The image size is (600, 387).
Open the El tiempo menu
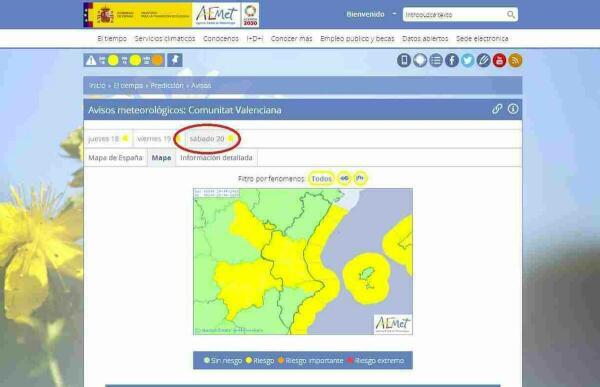pyautogui.click(x=112, y=39)
